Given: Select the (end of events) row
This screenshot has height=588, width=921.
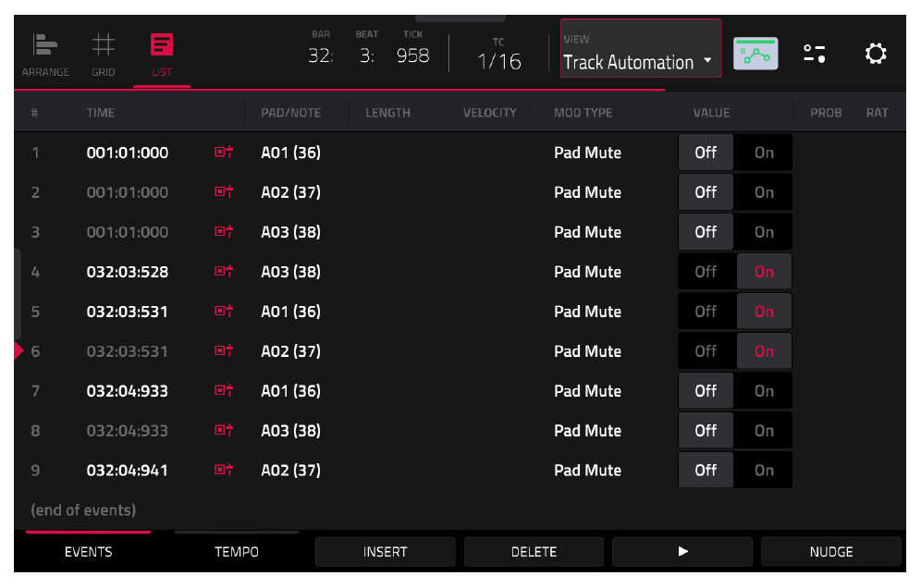Looking at the screenshot, I should [x=83, y=509].
